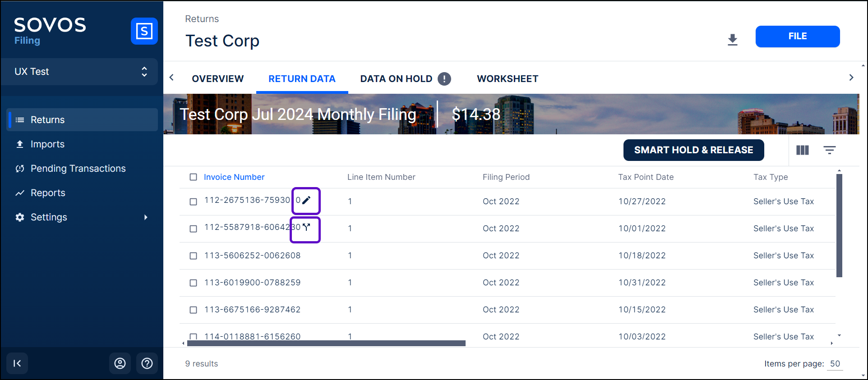Screen dimensions: 868x380
Task: Click the Sovos S logo icon
Action: point(144,31)
